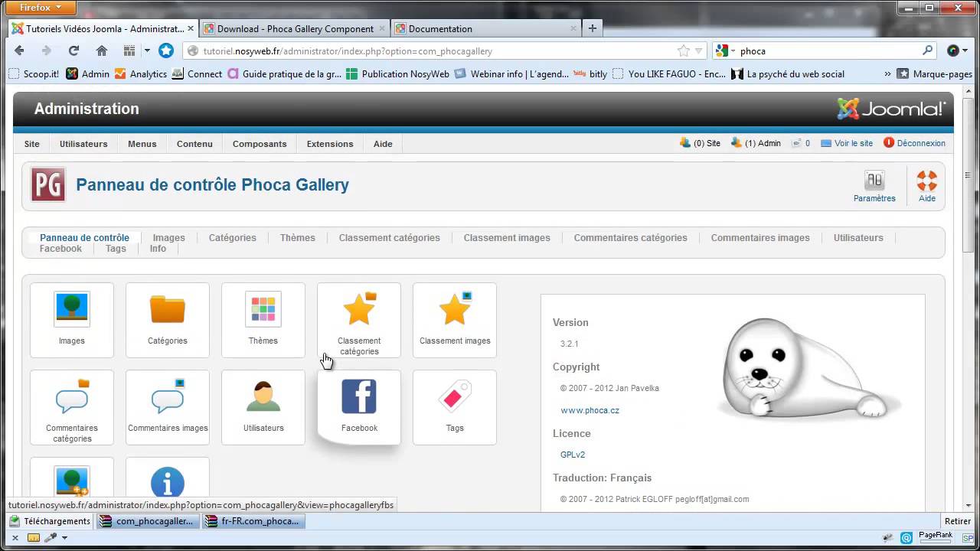Switch to the Tags submenu tab
Screen dimensions: 980x551
(x=116, y=249)
